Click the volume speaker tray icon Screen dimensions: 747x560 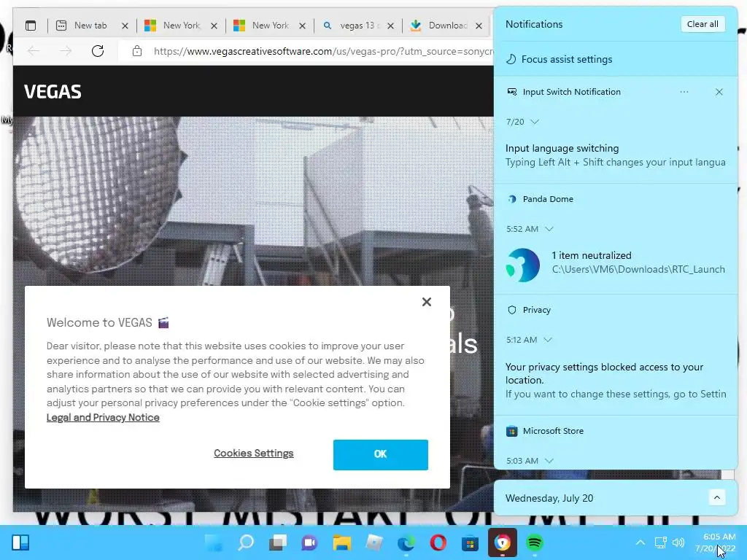click(678, 542)
